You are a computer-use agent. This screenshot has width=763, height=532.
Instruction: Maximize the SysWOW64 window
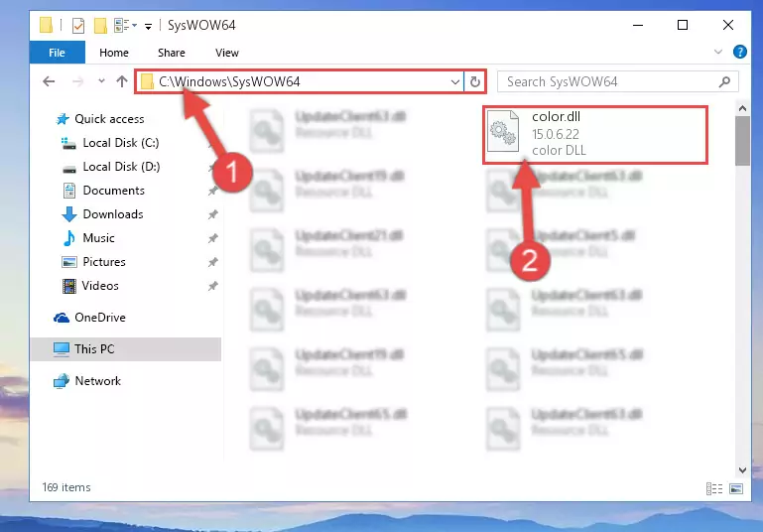(683, 25)
